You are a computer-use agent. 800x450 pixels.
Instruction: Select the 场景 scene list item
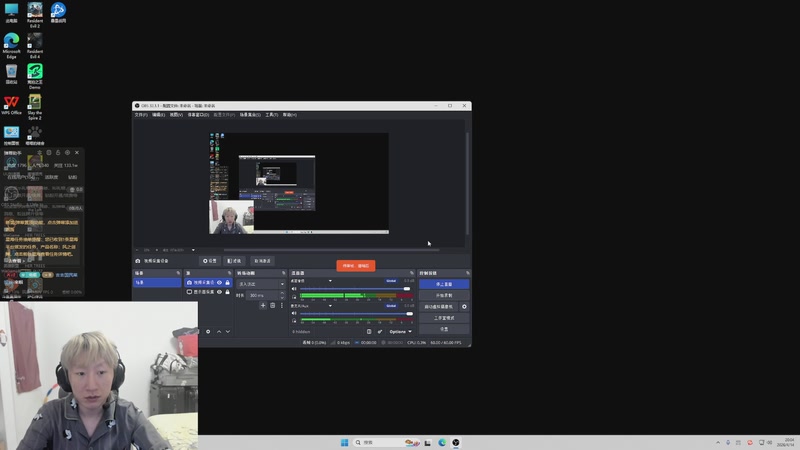pos(157,282)
